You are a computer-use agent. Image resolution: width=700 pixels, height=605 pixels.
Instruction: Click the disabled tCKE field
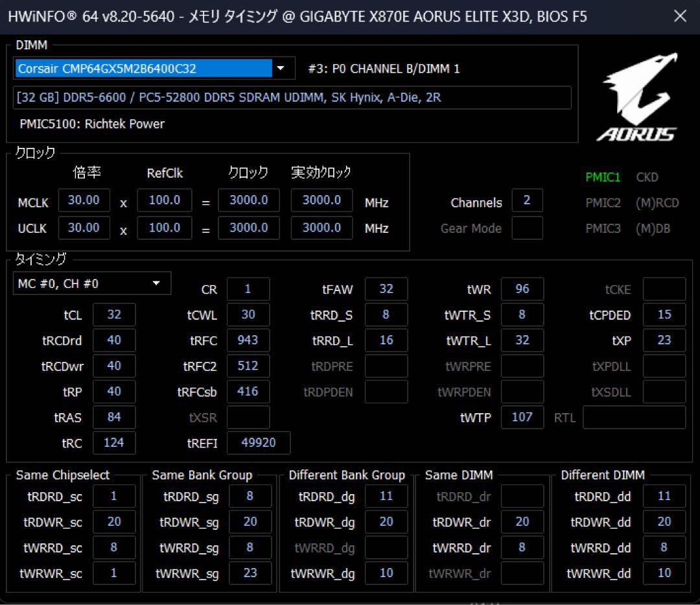pos(664,289)
